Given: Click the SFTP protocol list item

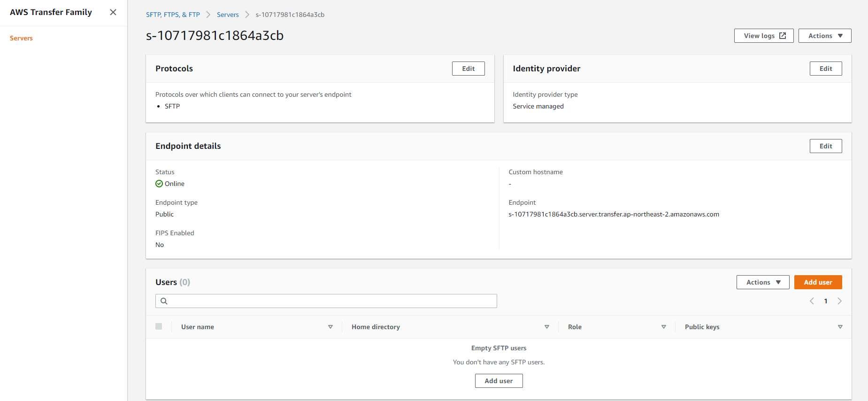Looking at the screenshot, I should [172, 106].
